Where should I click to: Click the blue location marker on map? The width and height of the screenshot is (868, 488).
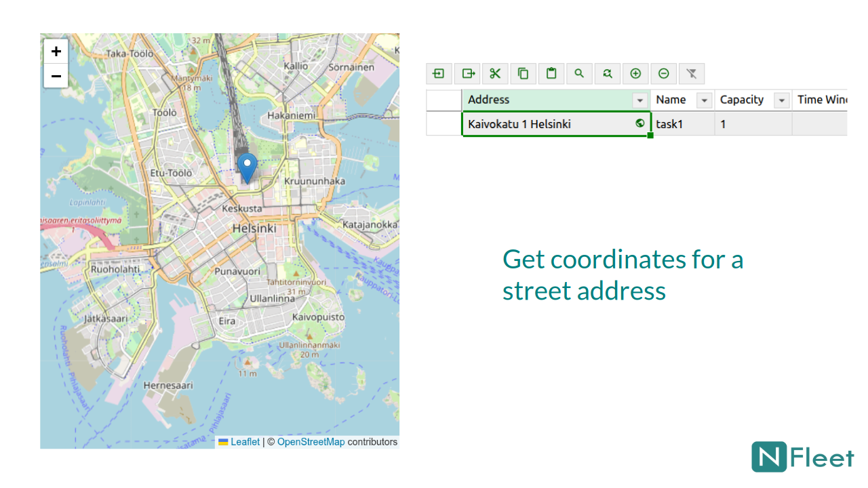click(x=248, y=166)
